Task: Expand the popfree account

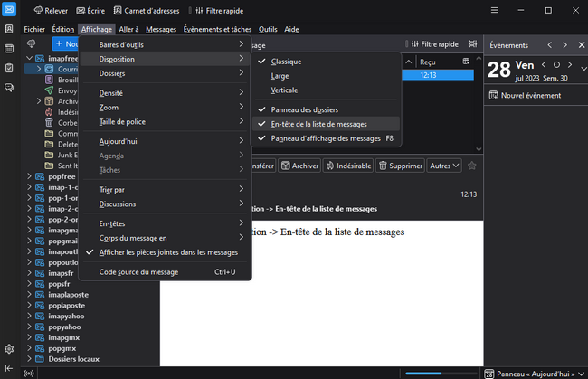Action: point(29,176)
